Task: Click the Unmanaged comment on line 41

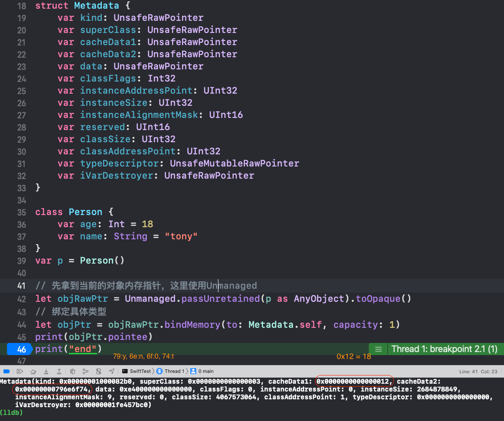Action: coord(231,286)
